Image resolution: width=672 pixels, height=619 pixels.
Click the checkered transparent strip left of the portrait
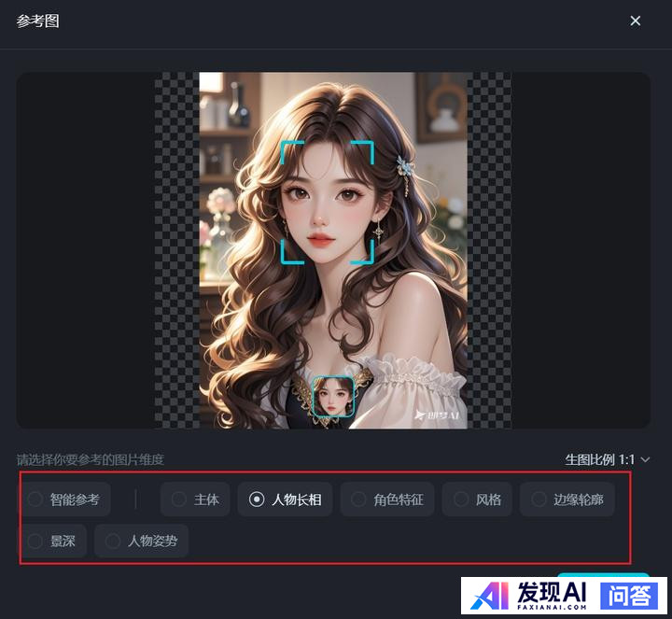coord(176,250)
